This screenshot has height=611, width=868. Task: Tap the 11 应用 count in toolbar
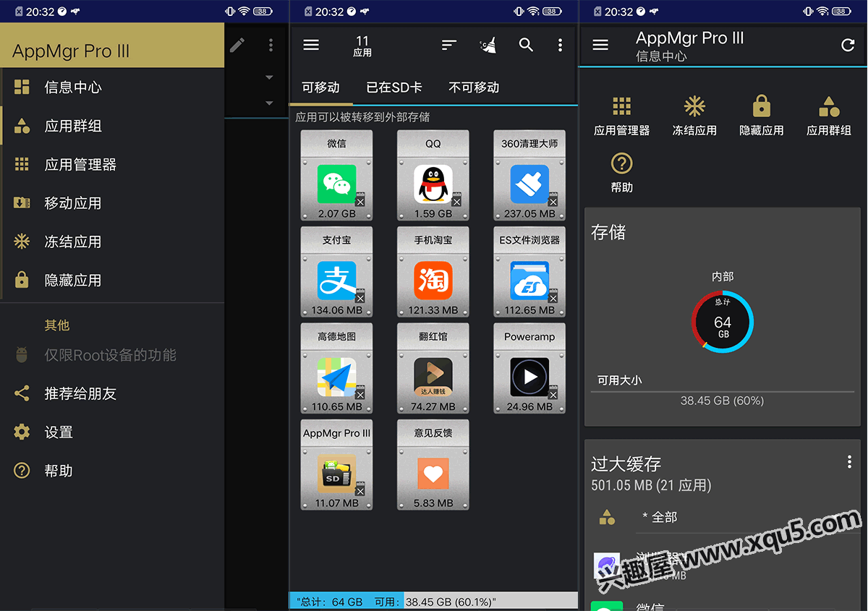(x=362, y=46)
